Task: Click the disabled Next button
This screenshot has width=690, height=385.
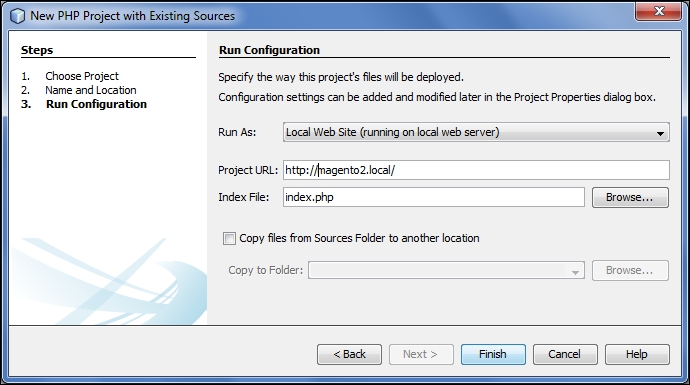Action: click(421, 354)
